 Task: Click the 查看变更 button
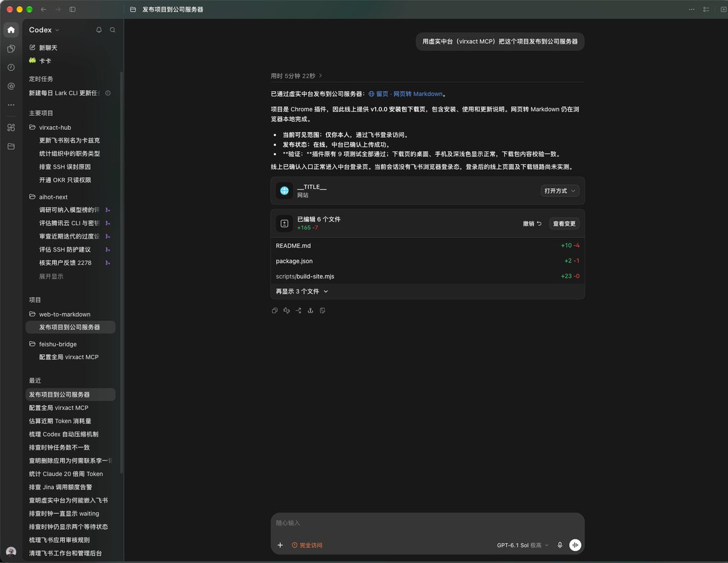coord(564,223)
